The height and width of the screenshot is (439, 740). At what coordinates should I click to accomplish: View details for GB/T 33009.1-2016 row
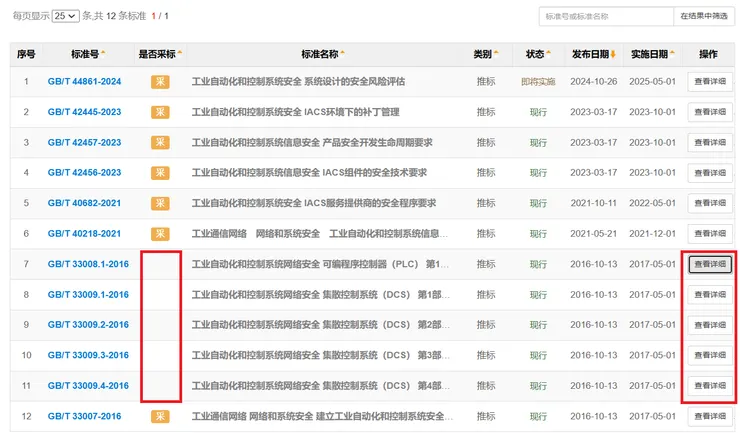click(710, 295)
